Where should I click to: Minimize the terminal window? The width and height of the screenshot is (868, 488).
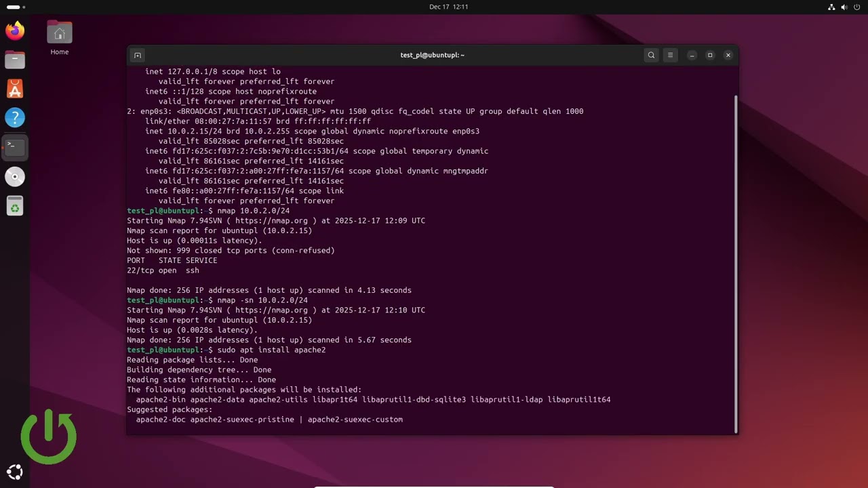(692, 55)
